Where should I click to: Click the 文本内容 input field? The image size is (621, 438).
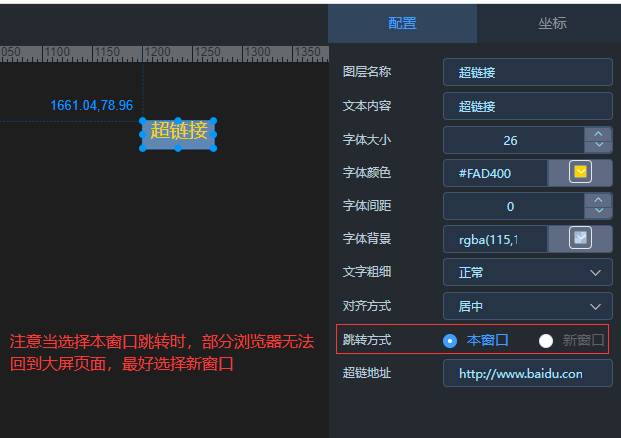527,106
